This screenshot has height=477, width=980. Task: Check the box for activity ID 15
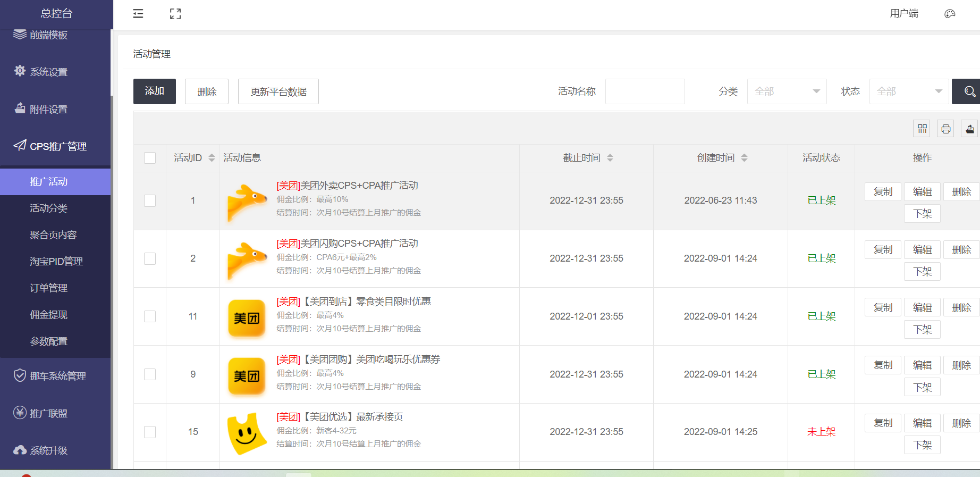(150, 432)
